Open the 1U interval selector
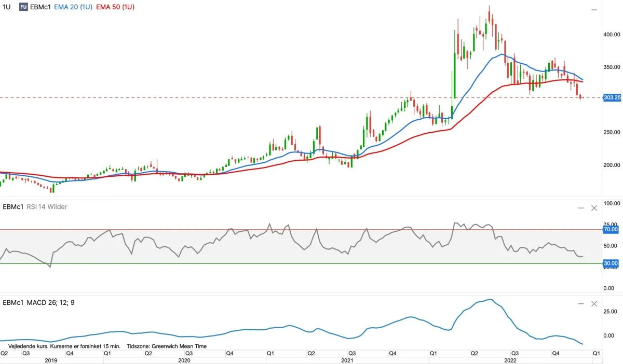623x364 pixels. click(7, 7)
